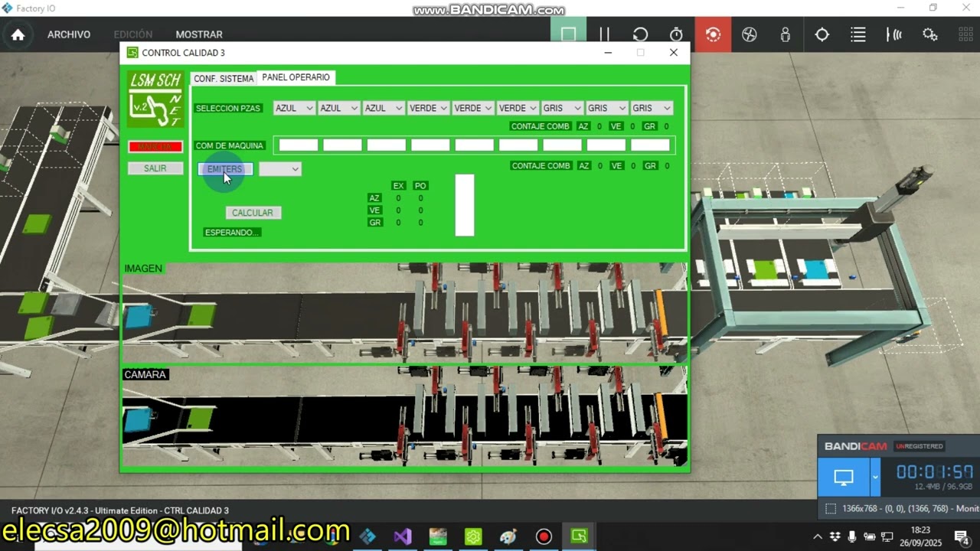Open the picture app taskbar icon
The width and height of the screenshot is (980, 551).
tap(438, 536)
